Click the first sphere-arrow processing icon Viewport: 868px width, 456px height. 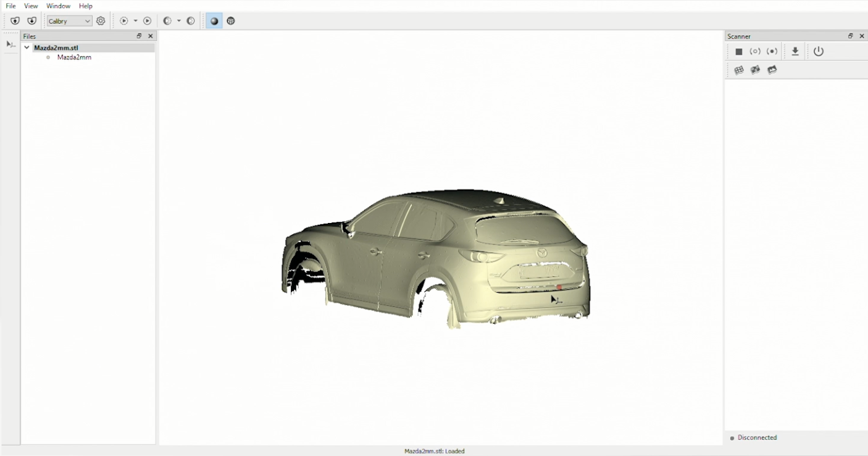point(167,21)
